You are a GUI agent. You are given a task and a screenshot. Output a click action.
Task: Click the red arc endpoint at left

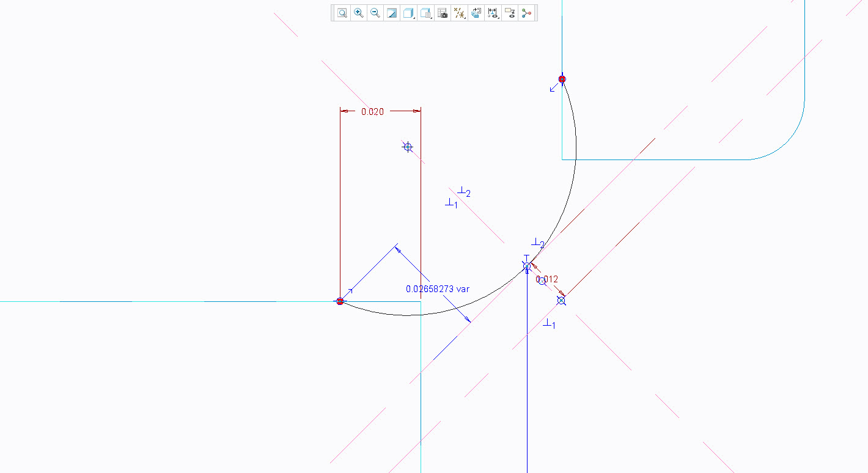click(340, 301)
